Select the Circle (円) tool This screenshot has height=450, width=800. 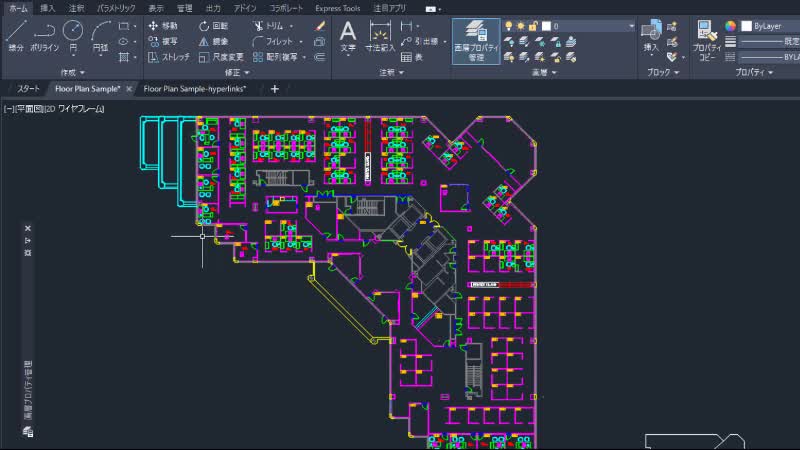tap(73, 36)
